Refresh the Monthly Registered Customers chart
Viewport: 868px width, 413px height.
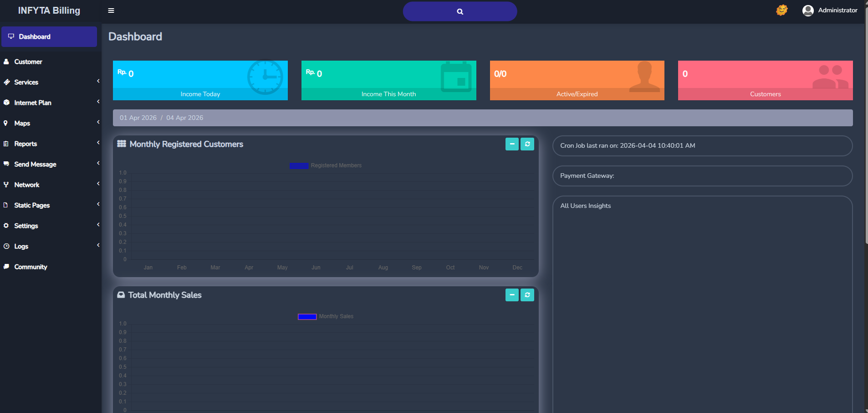[527, 144]
